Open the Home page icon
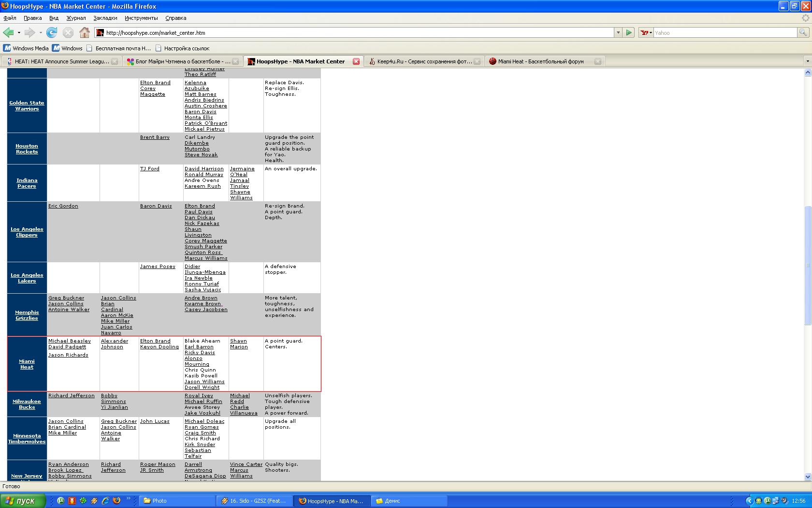The height and width of the screenshot is (508, 812). (x=85, y=32)
